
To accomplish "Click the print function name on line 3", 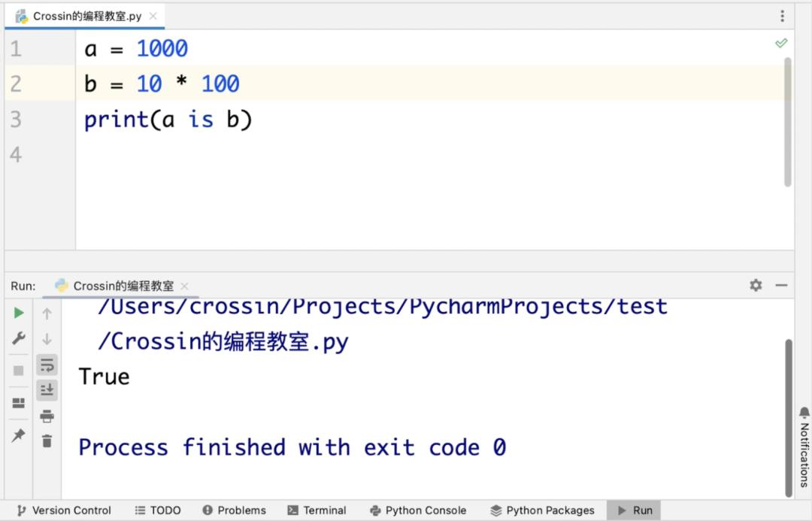I will pos(117,120).
